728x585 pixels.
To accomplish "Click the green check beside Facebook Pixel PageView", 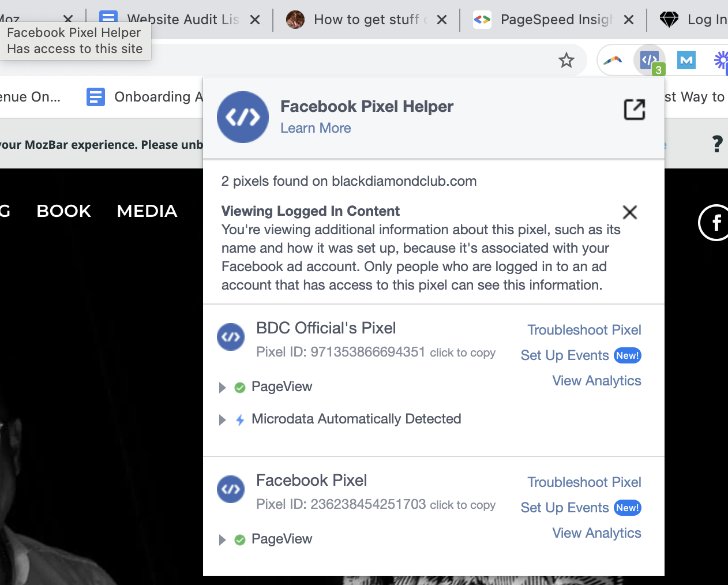I will point(240,540).
